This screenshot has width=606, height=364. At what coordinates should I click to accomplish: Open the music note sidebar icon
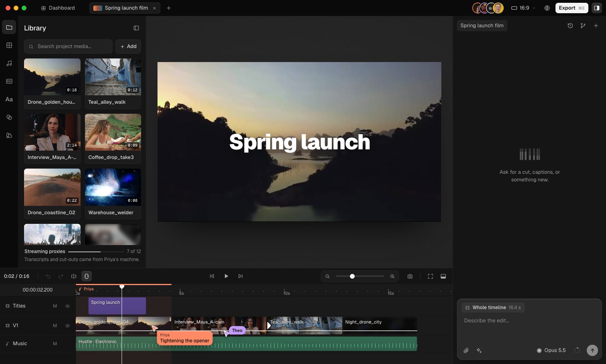[9, 63]
